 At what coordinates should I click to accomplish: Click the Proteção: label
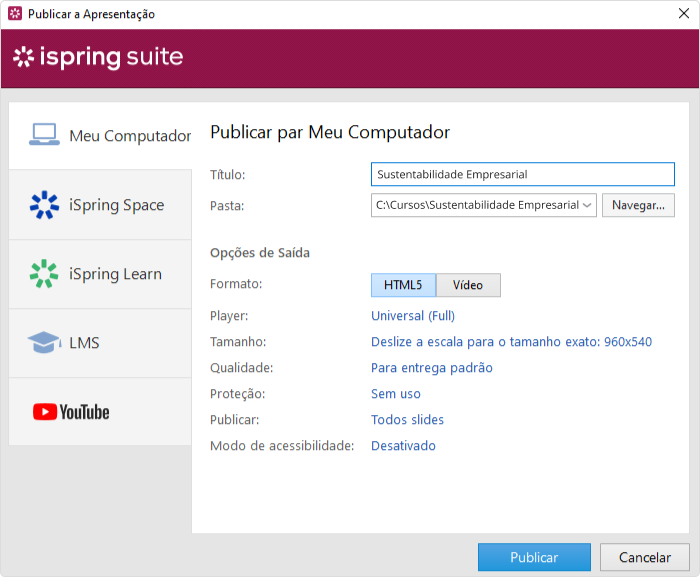click(238, 394)
